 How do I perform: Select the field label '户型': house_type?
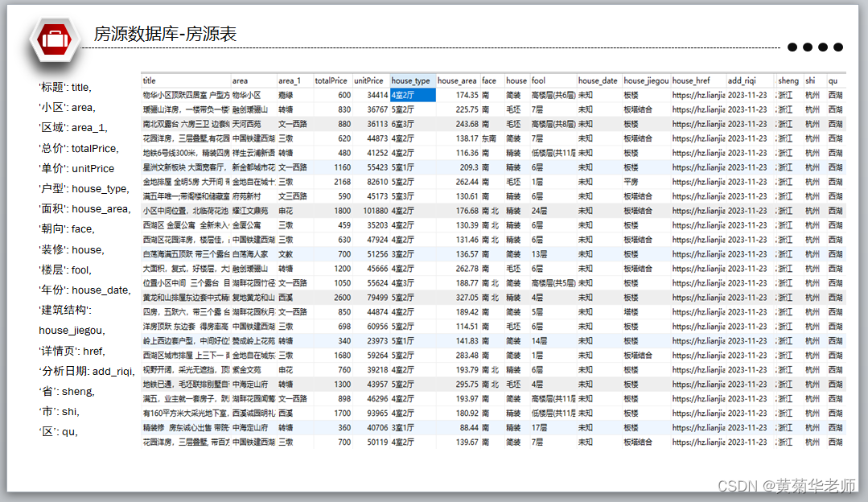[84, 189]
